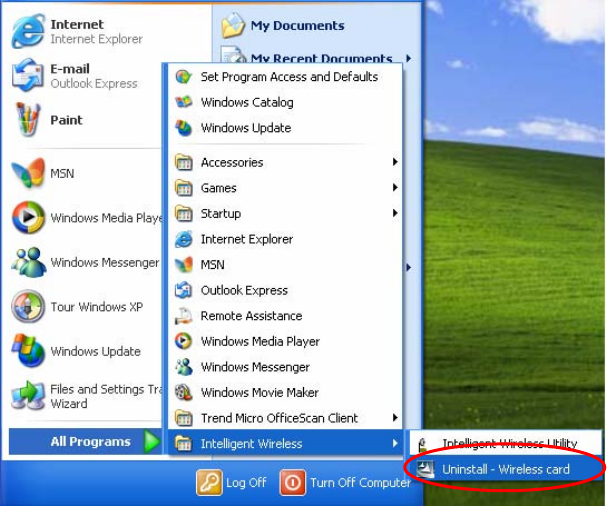Click the My Documents label
This screenshot has height=506, width=607.
(x=297, y=26)
